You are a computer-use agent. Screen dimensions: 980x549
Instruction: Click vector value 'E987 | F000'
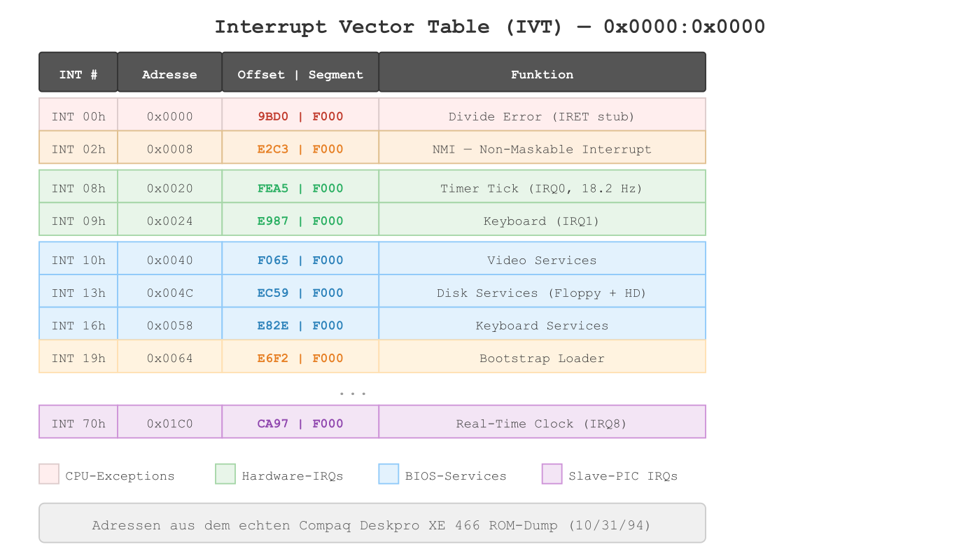click(x=300, y=219)
